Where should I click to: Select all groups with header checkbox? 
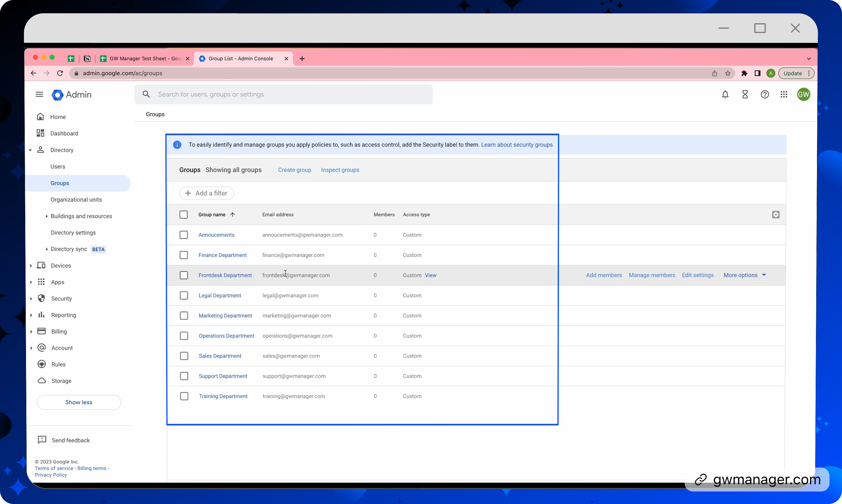click(x=183, y=215)
